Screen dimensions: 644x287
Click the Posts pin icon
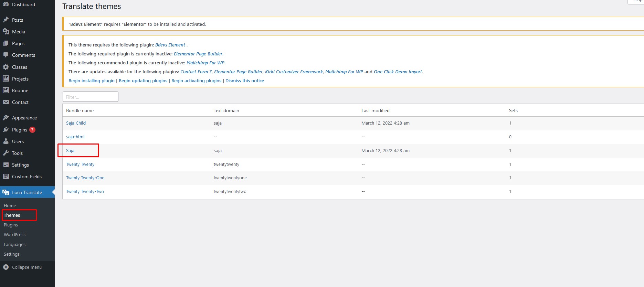6,20
